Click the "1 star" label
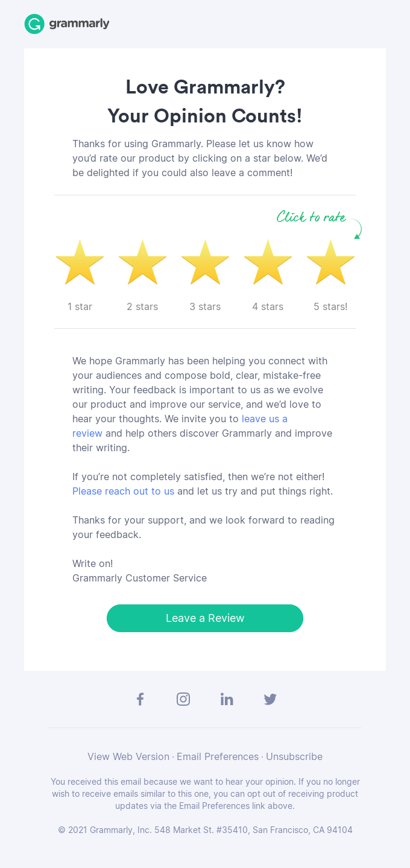Image resolution: width=410 pixels, height=868 pixels. tap(80, 306)
